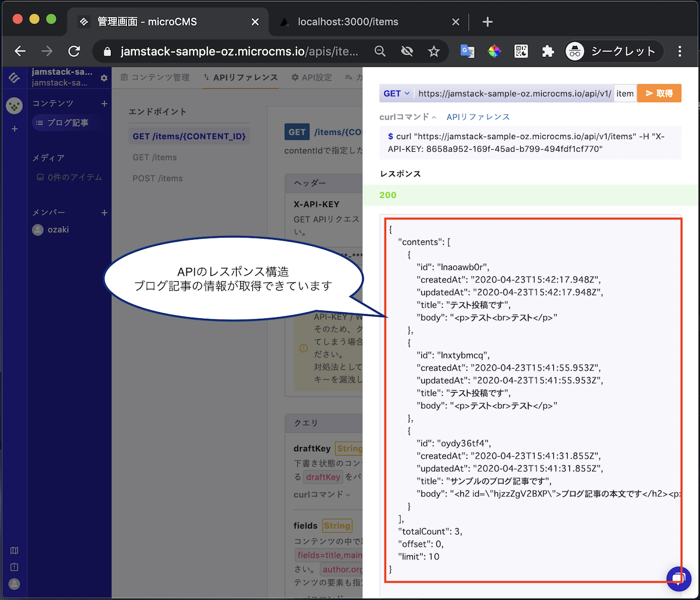This screenshot has height=600, width=700.
Task: Open the book documentation icon in left rail
Action: [14, 550]
